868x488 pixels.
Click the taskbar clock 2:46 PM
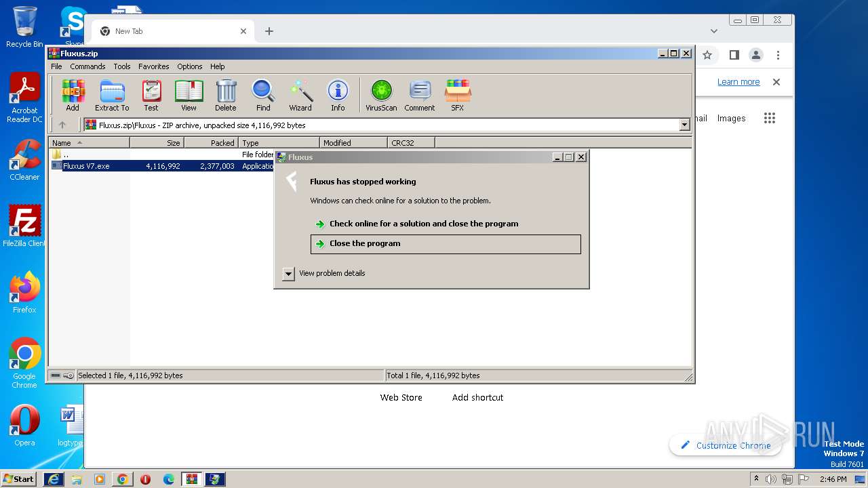coord(833,479)
